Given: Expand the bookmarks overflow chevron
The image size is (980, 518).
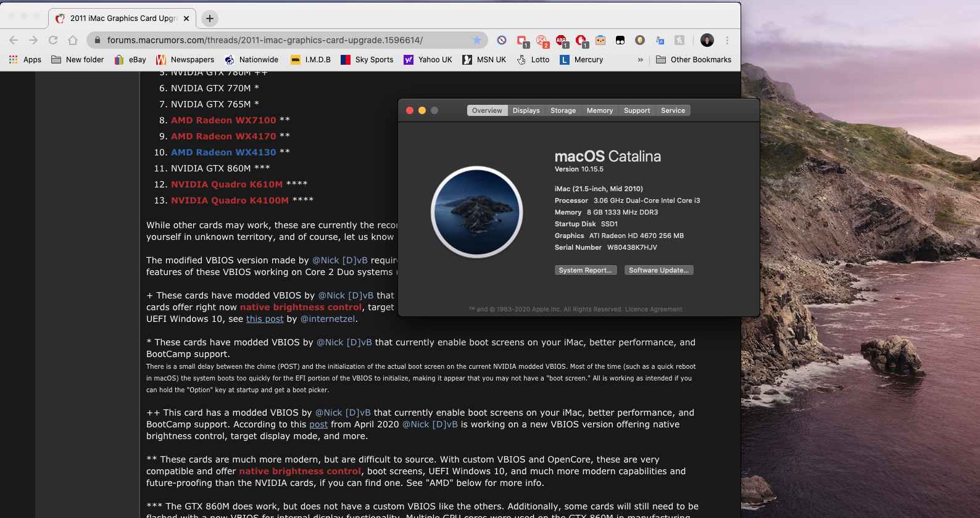Looking at the screenshot, I should (640, 60).
